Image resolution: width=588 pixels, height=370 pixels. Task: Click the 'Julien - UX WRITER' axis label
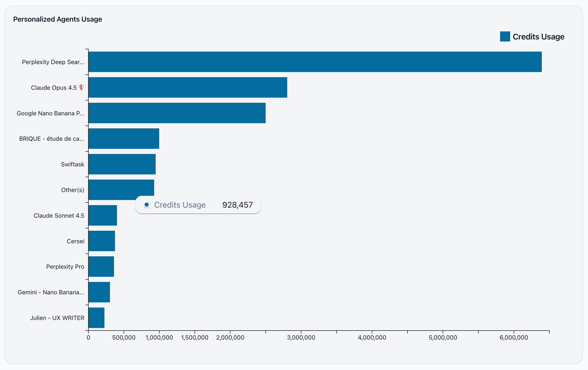coord(57,318)
